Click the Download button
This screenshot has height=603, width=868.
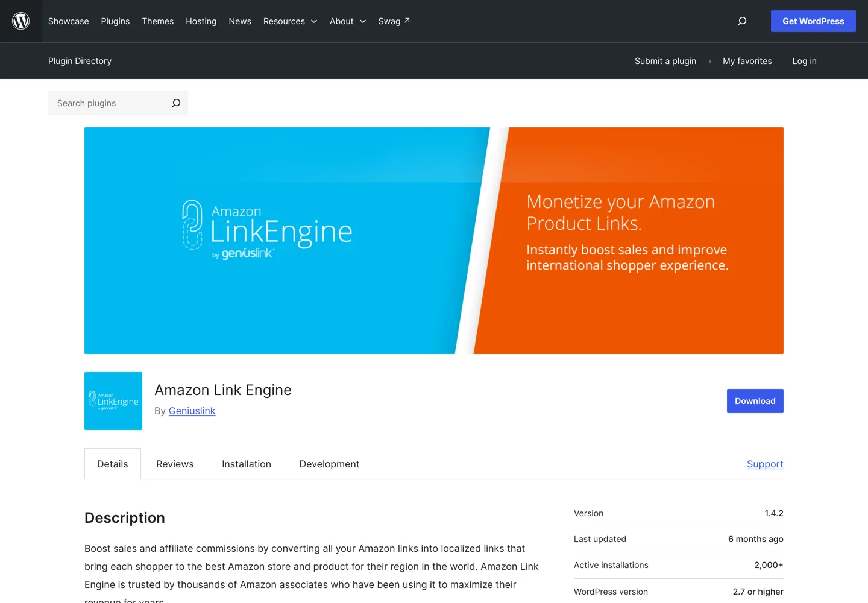[755, 401]
